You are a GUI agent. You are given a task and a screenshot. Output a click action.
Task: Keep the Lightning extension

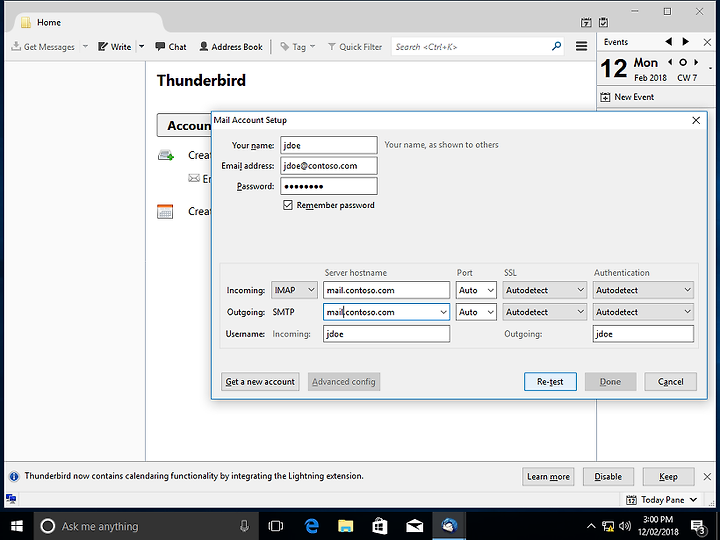click(668, 477)
